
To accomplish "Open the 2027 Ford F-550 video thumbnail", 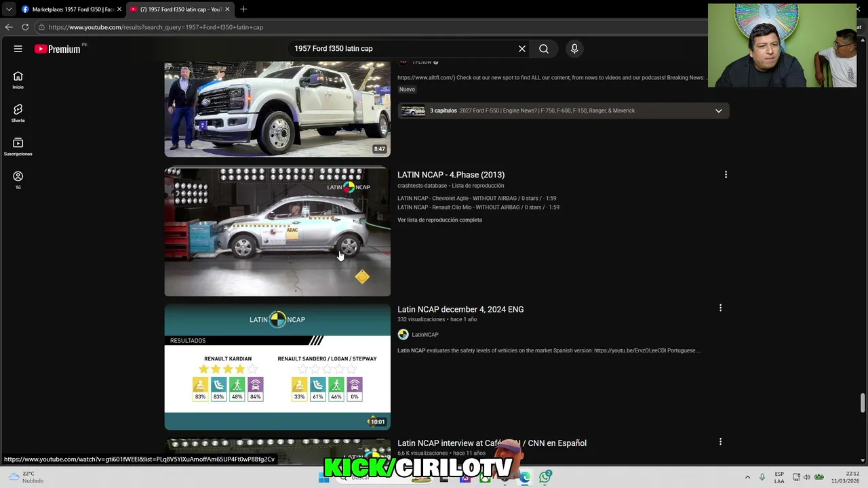I will (x=277, y=109).
